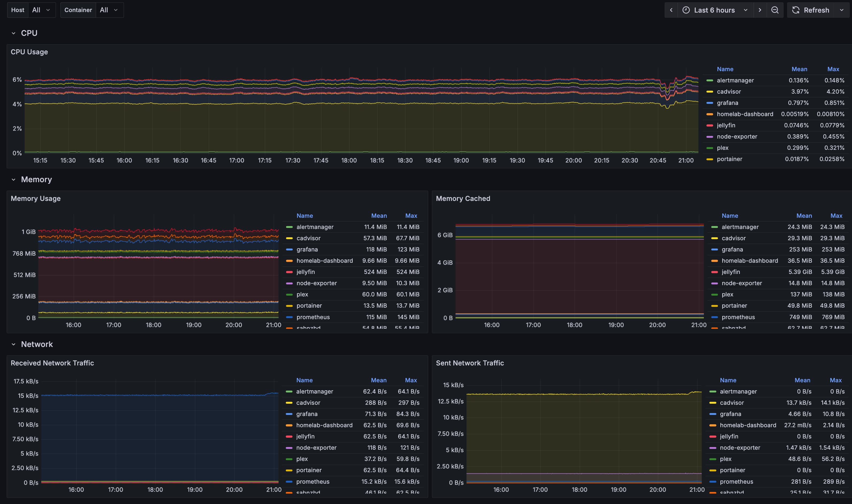Shift the time range forward with the right arrow
852x504 pixels.
click(760, 10)
